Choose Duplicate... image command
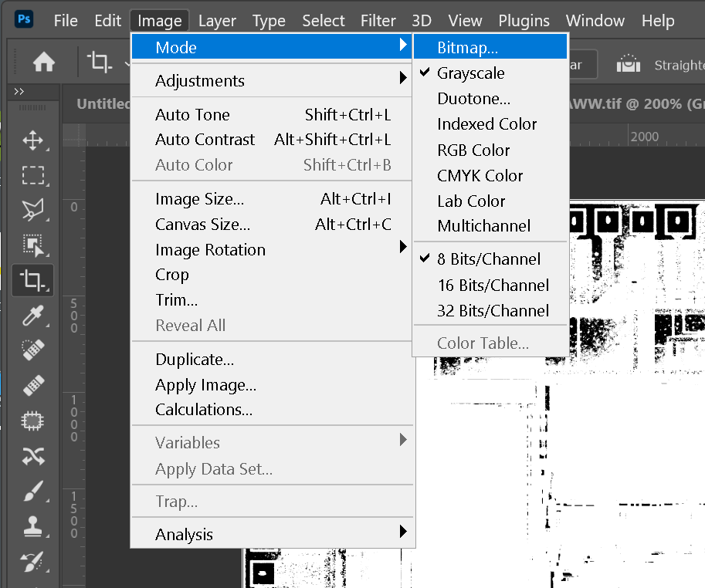 (x=272, y=360)
